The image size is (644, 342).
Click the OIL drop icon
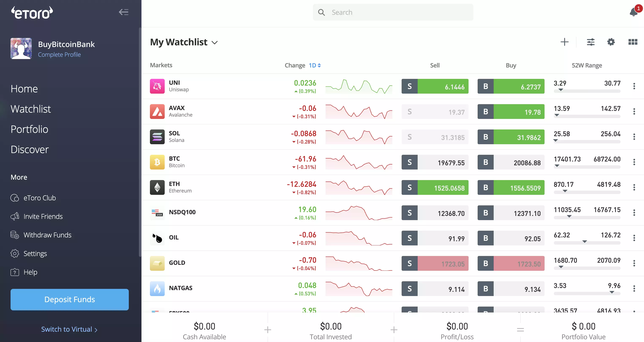pyautogui.click(x=157, y=238)
